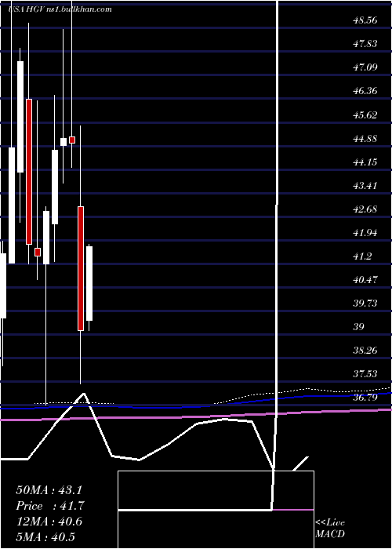Click the 41.2 price axis label
The height and width of the screenshot is (549, 392).
click(362, 256)
